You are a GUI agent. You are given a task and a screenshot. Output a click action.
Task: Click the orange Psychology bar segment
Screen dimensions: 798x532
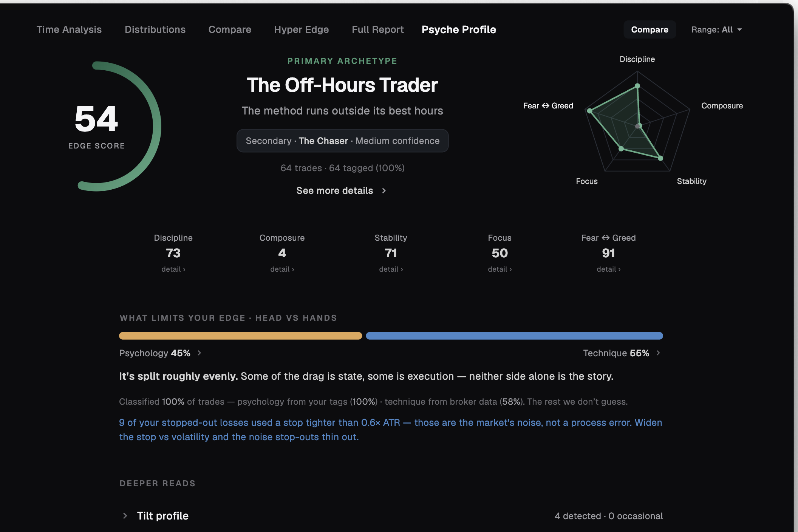pos(240,336)
